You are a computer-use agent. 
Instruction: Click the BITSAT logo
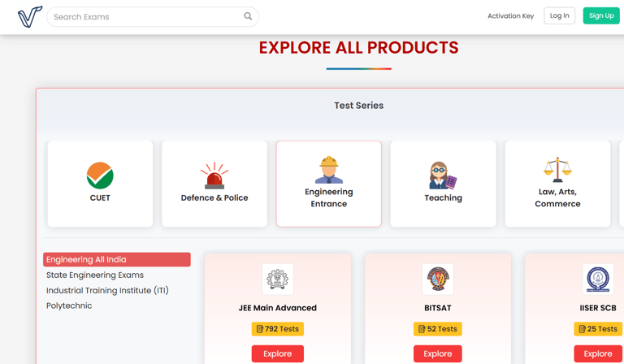(438, 279)
